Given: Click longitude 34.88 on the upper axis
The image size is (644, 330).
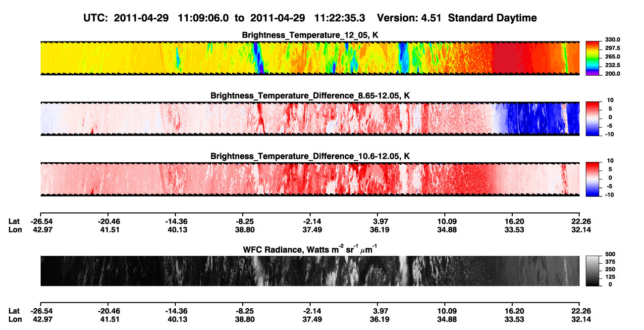Looking at the screenshot, I should [x=447, y=229].
